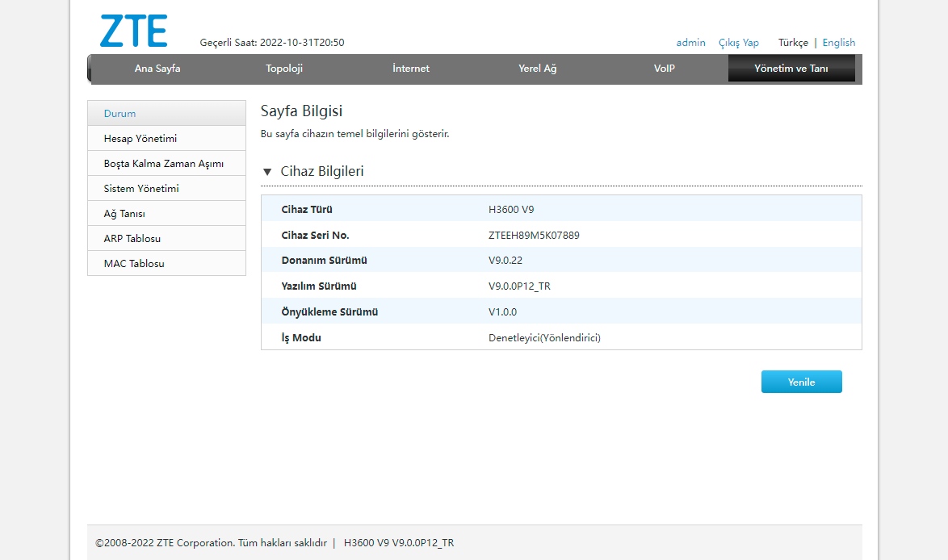Select the VoIP tab
Viewport: 948px width, 560px height.
[665, 69]
